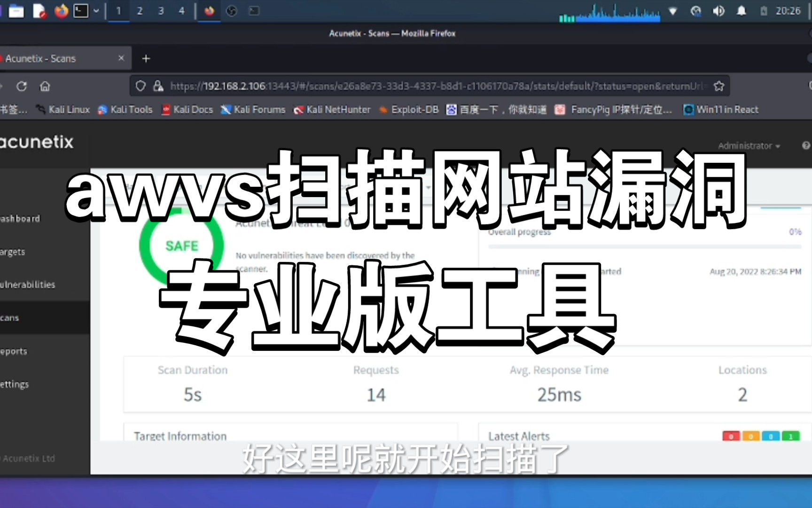
Task: Mute the volume from the system tray
Action: (718, 11)
